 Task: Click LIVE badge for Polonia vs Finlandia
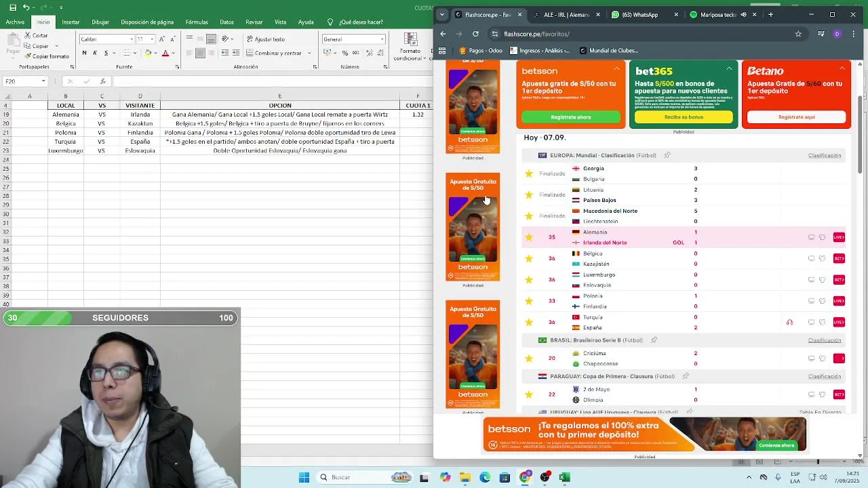click(839, 301)
